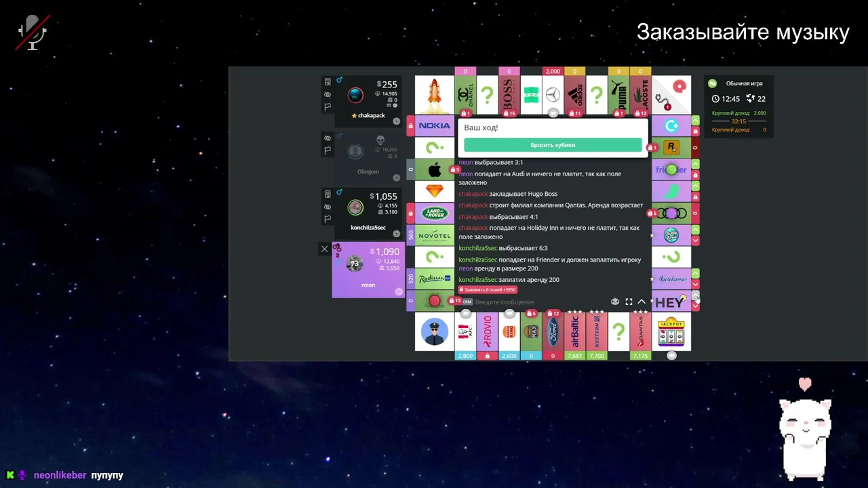Expand neon card with plus button

[399, 291]
